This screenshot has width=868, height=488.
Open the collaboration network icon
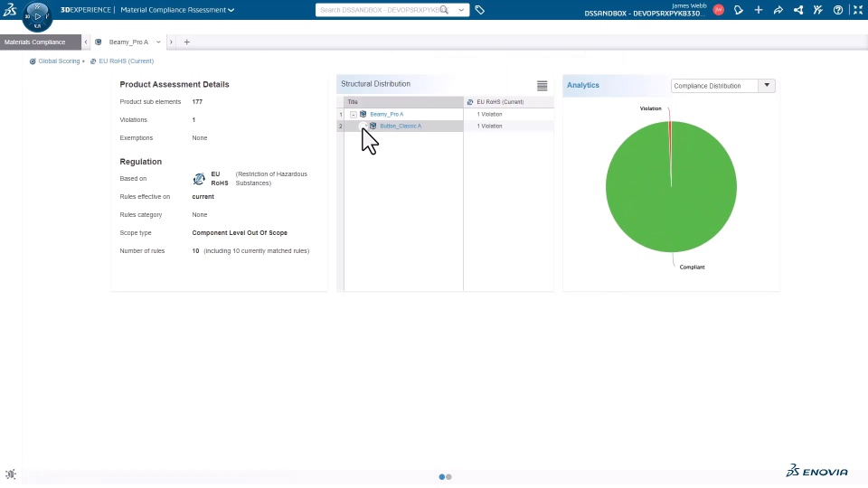click(x=798, y=10)
